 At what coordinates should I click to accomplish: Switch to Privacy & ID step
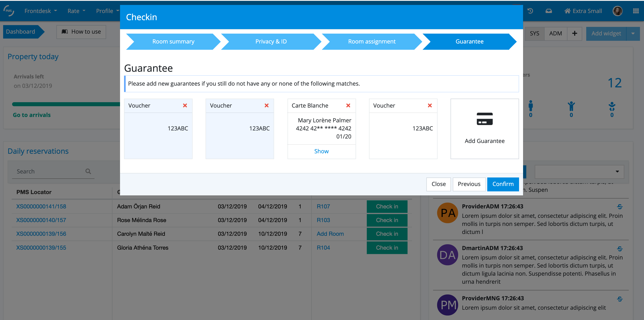coord(271,41)
